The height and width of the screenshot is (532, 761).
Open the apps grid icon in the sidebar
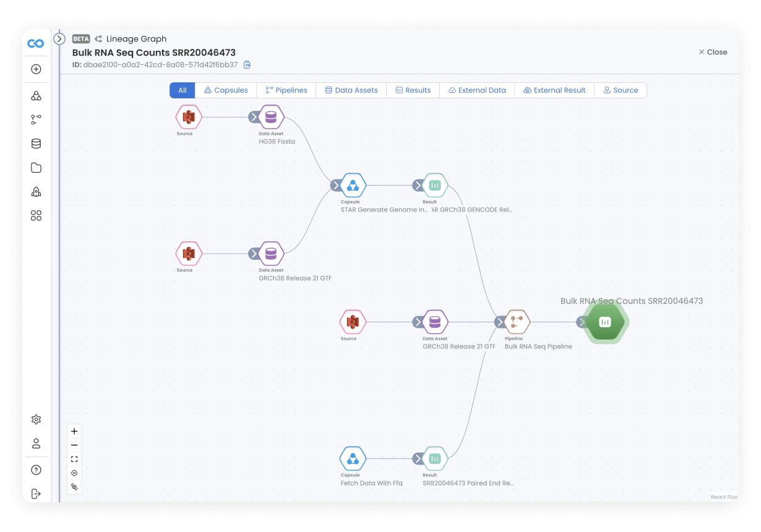36,215
